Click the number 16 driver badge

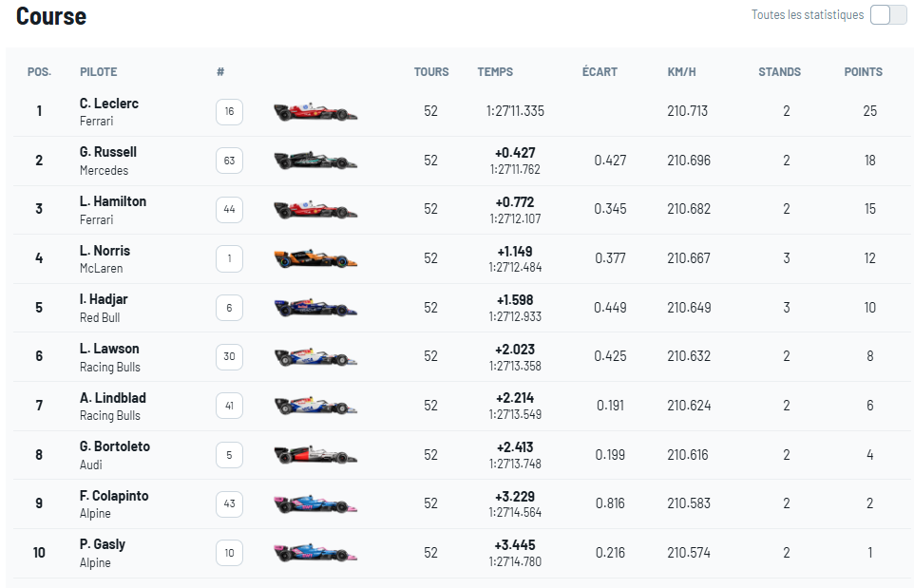(x=229, y=111)
